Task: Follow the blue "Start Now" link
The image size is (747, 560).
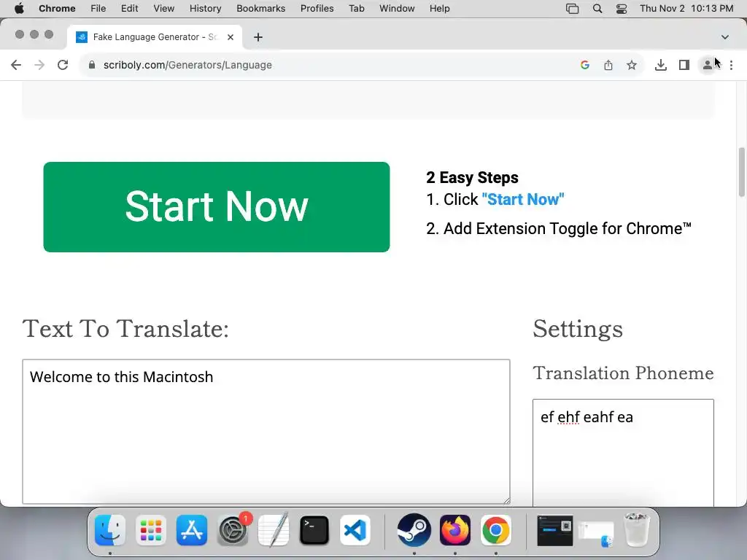Action: click(x=523, y=199)
